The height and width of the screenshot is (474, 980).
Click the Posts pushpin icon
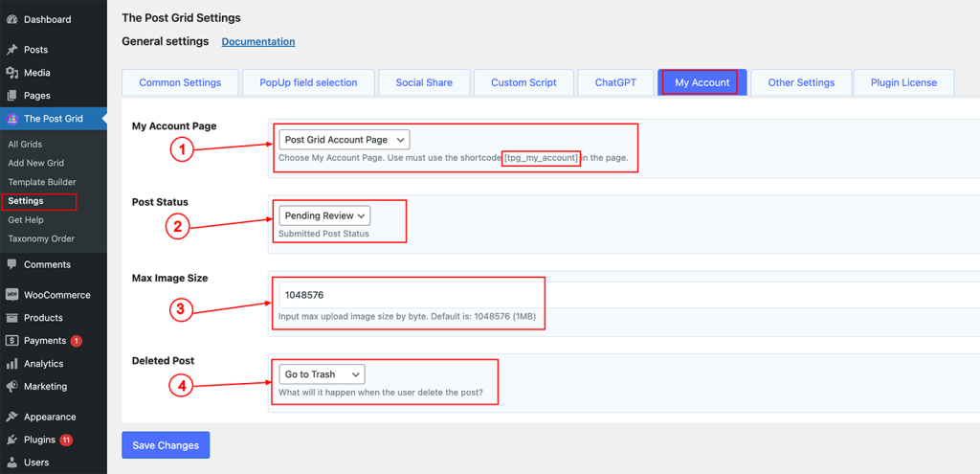11,50
